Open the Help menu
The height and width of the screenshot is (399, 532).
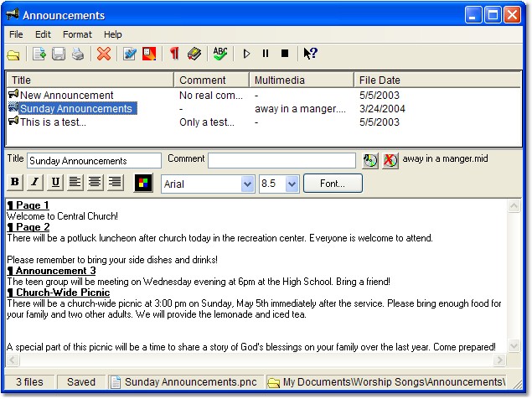113,34
